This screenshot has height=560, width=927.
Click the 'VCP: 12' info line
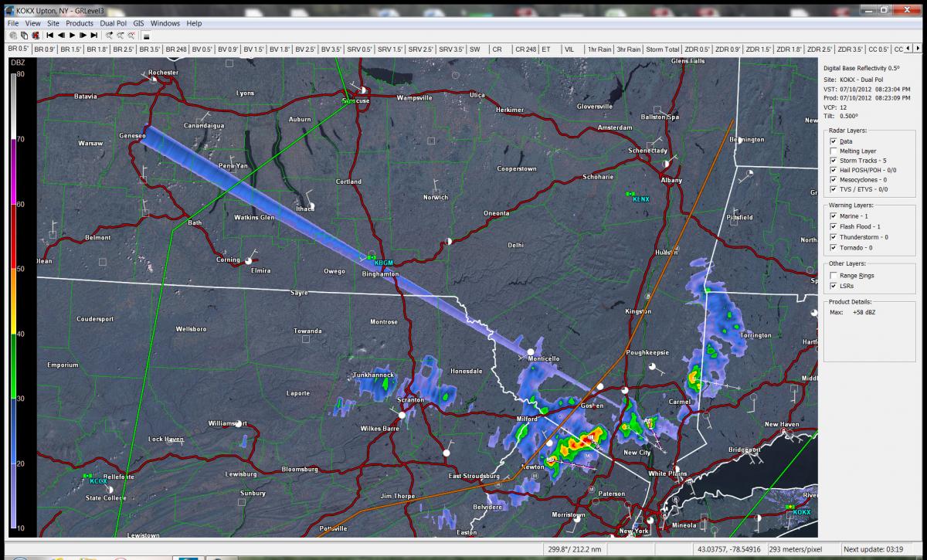[837, 107]
